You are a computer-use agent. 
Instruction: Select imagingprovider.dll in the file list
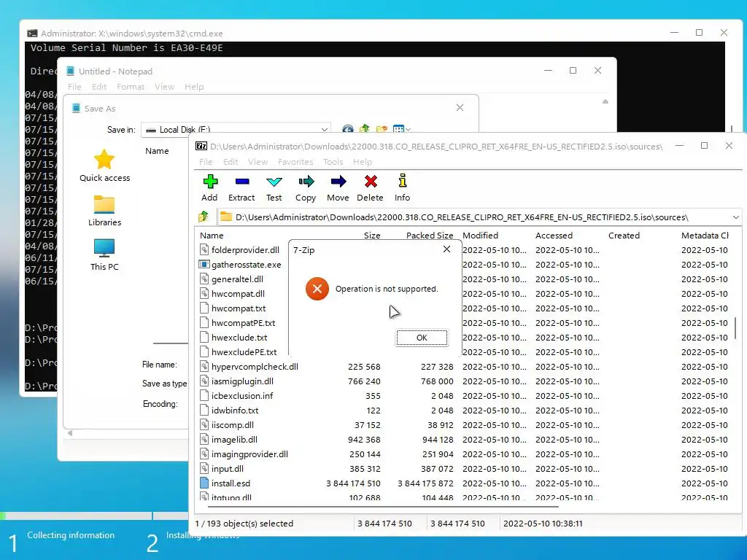coord(249,454)
